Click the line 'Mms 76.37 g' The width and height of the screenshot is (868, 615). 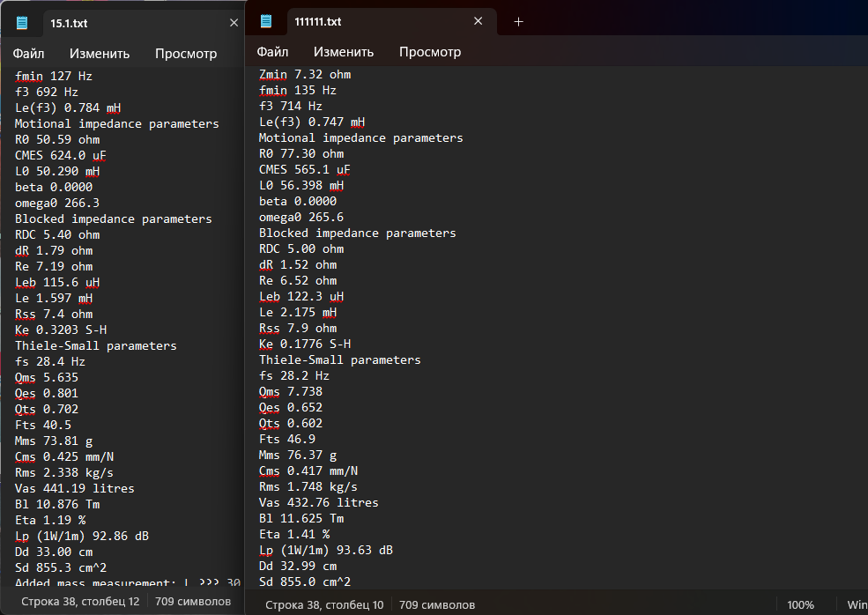pyautogui.click(x=298, y=455)
